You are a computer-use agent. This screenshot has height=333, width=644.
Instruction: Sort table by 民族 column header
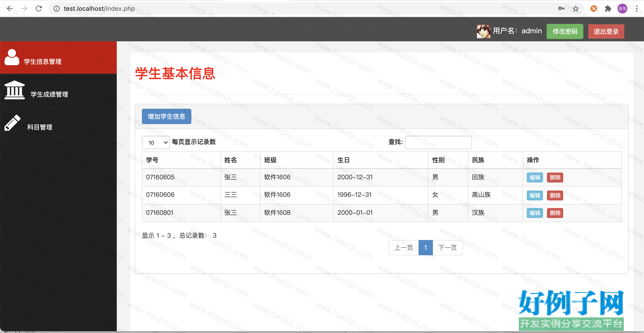[495, 160]
